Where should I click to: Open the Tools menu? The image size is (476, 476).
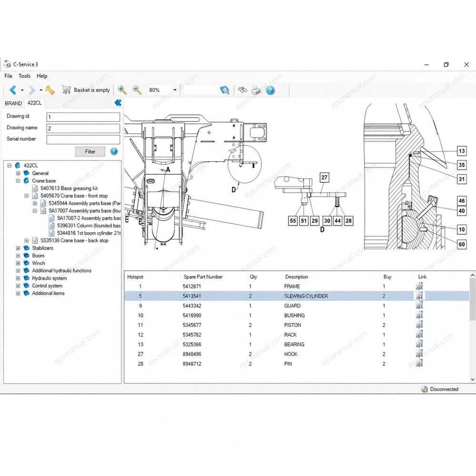coord(25,76)
